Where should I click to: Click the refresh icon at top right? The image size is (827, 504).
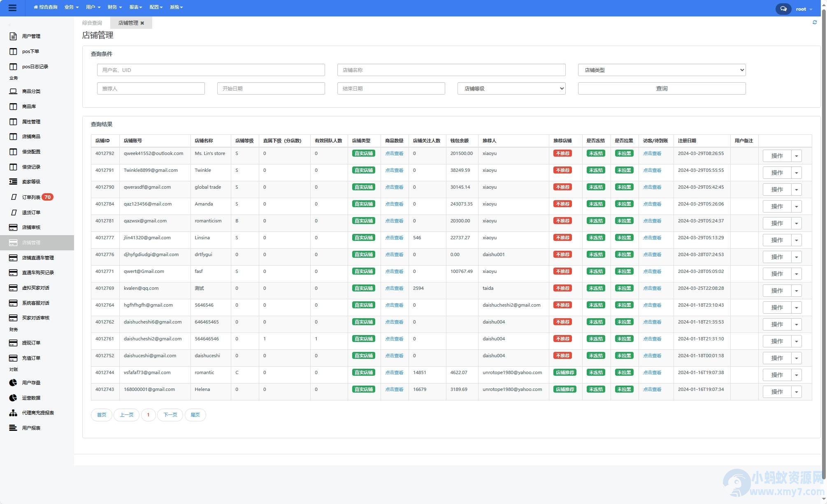click(x=815, y=22)
